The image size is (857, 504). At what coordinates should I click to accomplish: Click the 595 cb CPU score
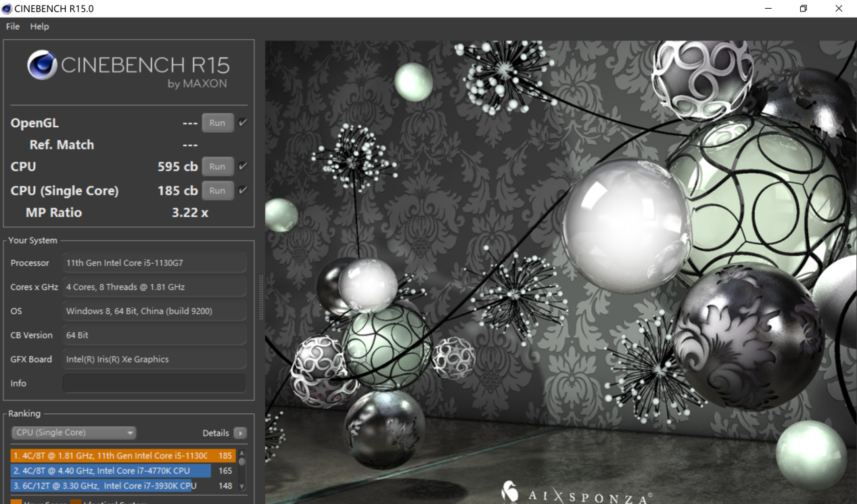177,166
